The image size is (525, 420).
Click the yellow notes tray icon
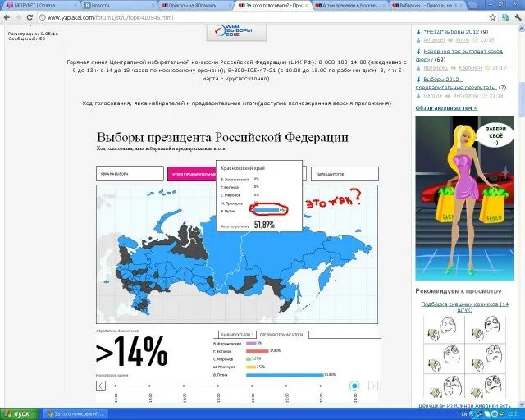click(487, 414)
